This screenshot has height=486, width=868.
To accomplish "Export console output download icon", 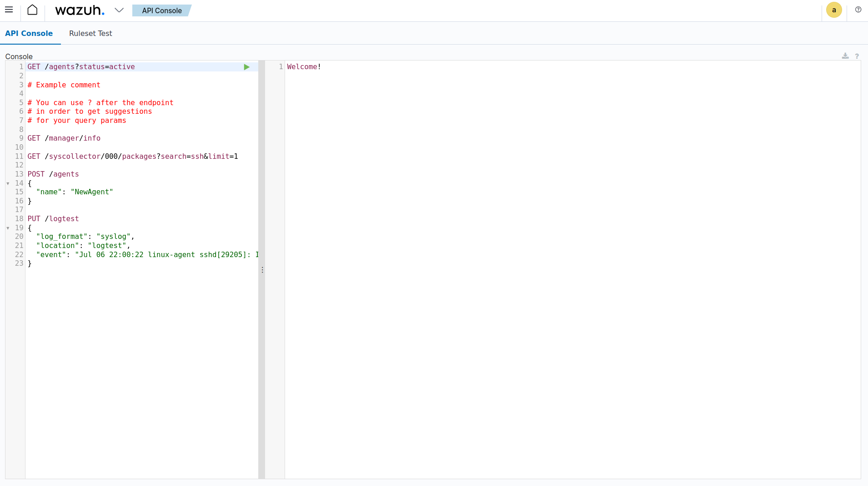I will pyautogui.click(x=845, y=56).
